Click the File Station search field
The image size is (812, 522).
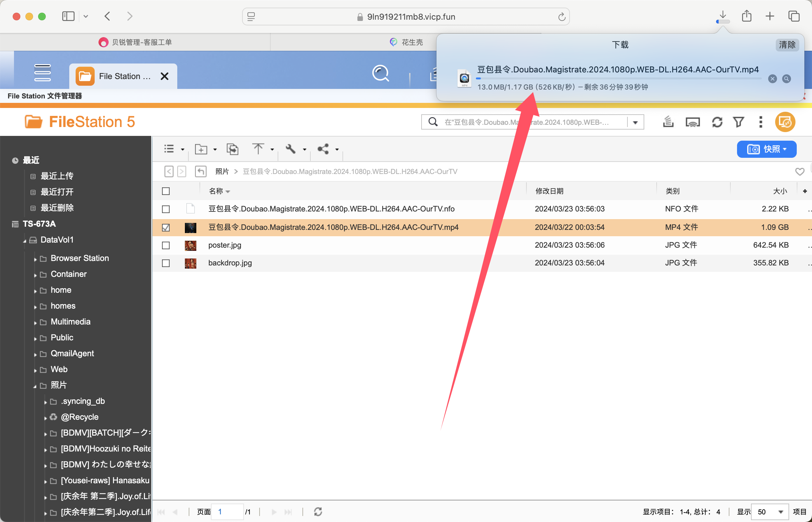tap(532, 122)
